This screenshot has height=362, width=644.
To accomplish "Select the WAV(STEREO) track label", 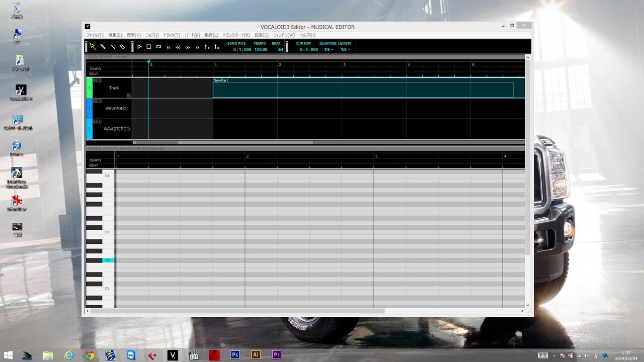I will tap(117, 129).
